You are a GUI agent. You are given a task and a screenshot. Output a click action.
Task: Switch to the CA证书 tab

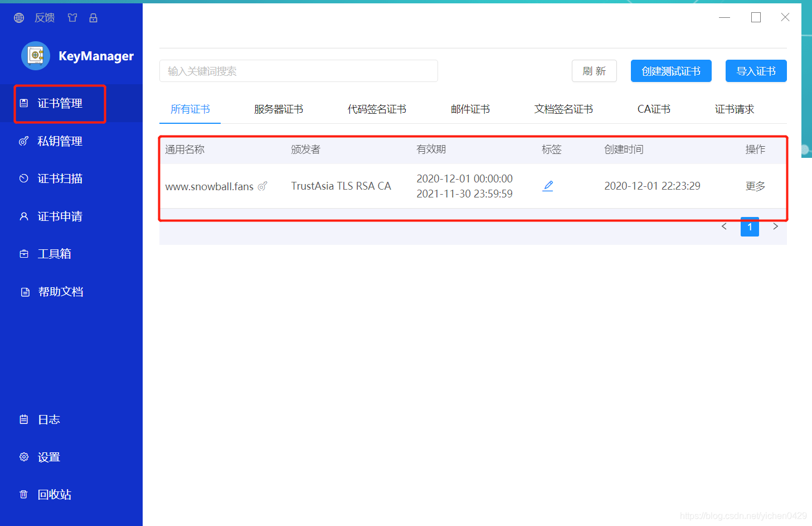(654, 109)
